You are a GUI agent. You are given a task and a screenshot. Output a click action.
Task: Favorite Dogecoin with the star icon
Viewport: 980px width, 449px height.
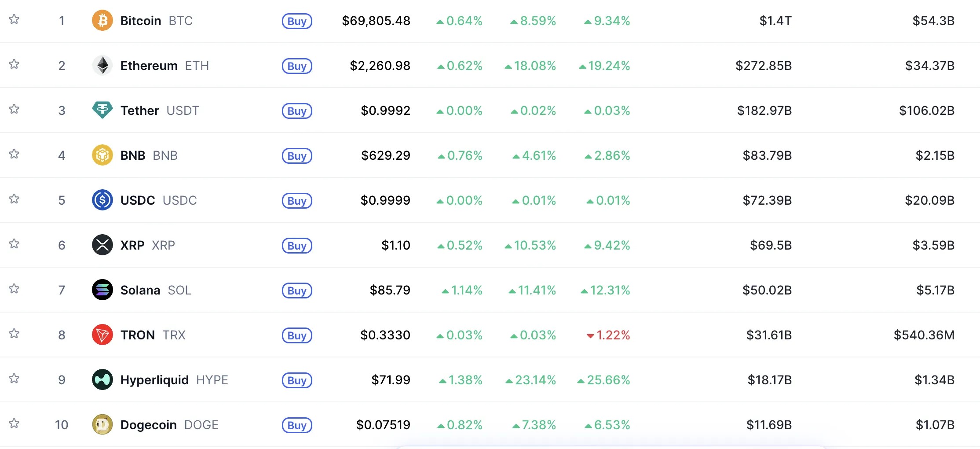[x=14, y=423]
